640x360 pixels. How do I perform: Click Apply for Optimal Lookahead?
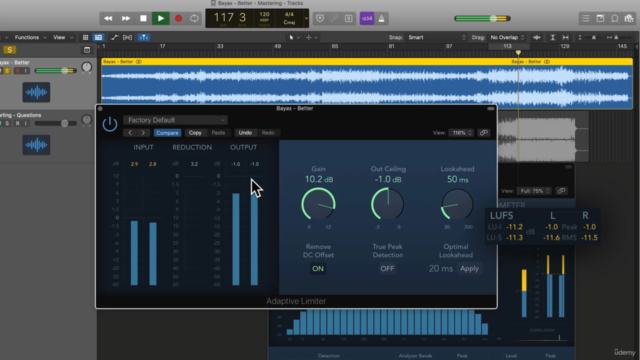[469, 269]
